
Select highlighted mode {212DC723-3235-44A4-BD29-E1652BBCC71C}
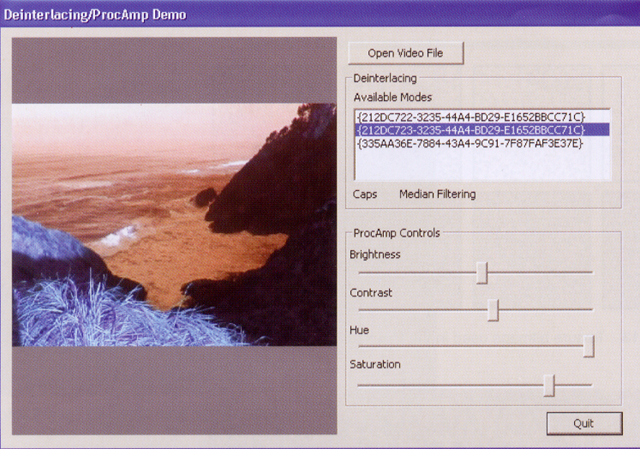click(x=470, y=130)
